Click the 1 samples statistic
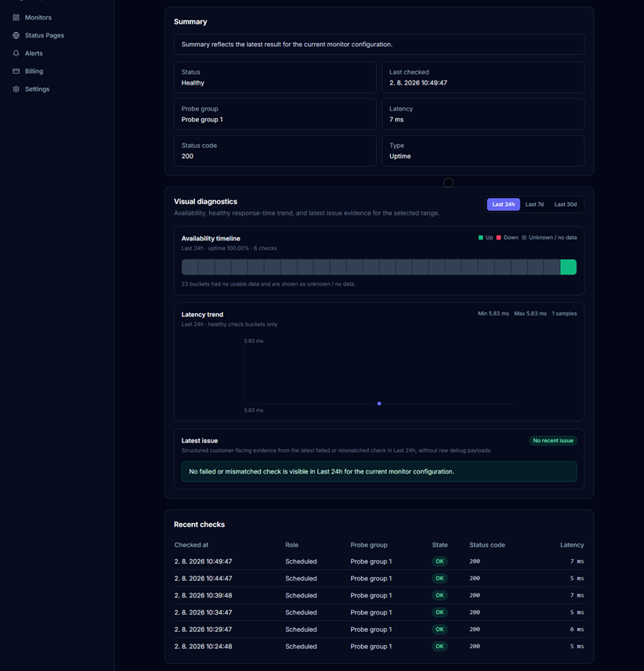This screenshot has width=644, height=671. tap(564, 314)
